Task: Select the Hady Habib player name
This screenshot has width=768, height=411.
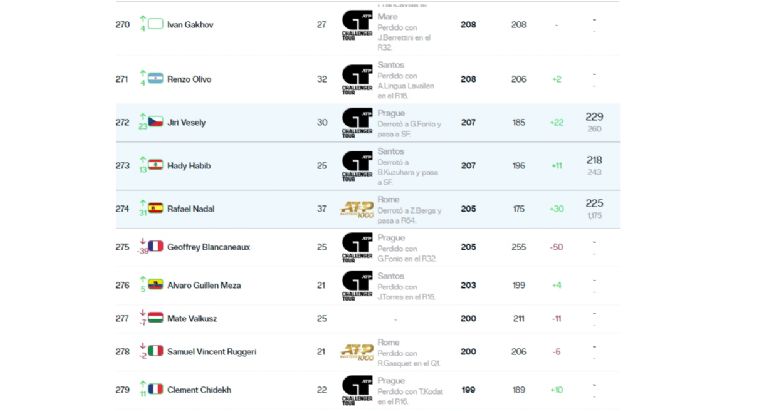Action: point(189,166)
